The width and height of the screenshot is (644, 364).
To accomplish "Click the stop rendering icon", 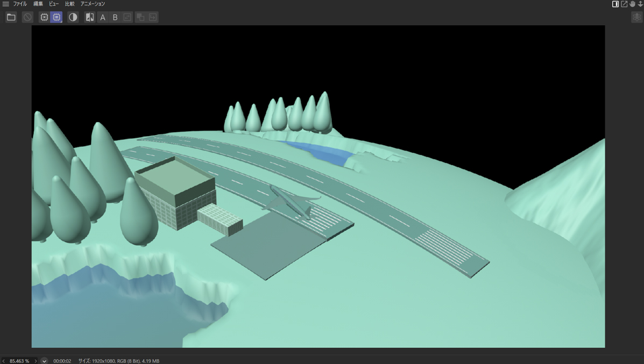I will tap(27, 17).
